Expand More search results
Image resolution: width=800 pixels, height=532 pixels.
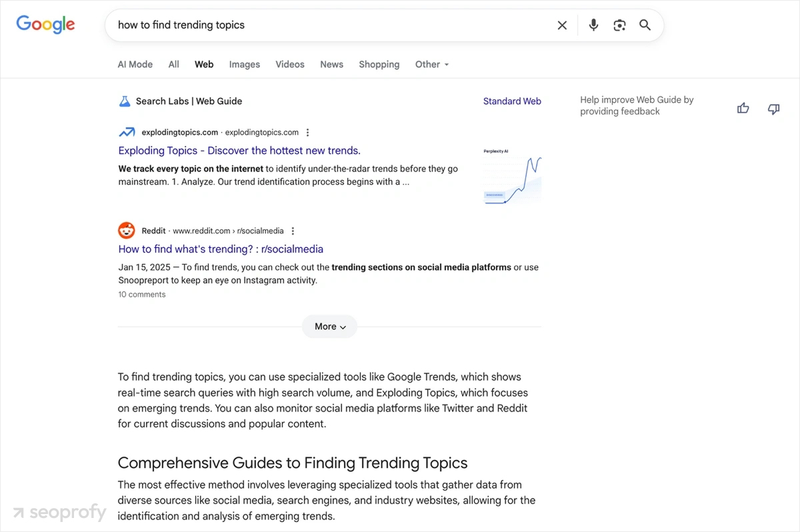click(329, 327)
